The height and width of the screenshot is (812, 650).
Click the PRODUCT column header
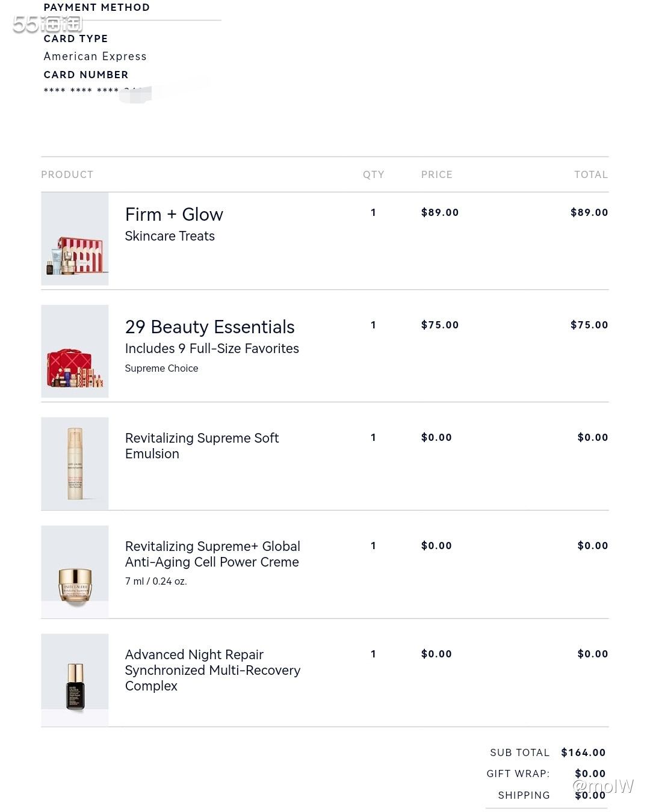[67, 174]
